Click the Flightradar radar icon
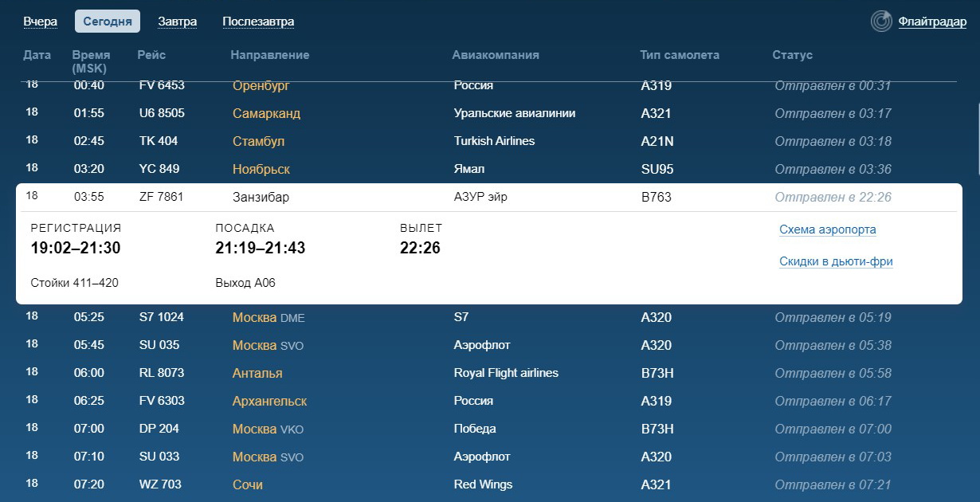Viewport: 980px width, 502px height. pos(881,22)
